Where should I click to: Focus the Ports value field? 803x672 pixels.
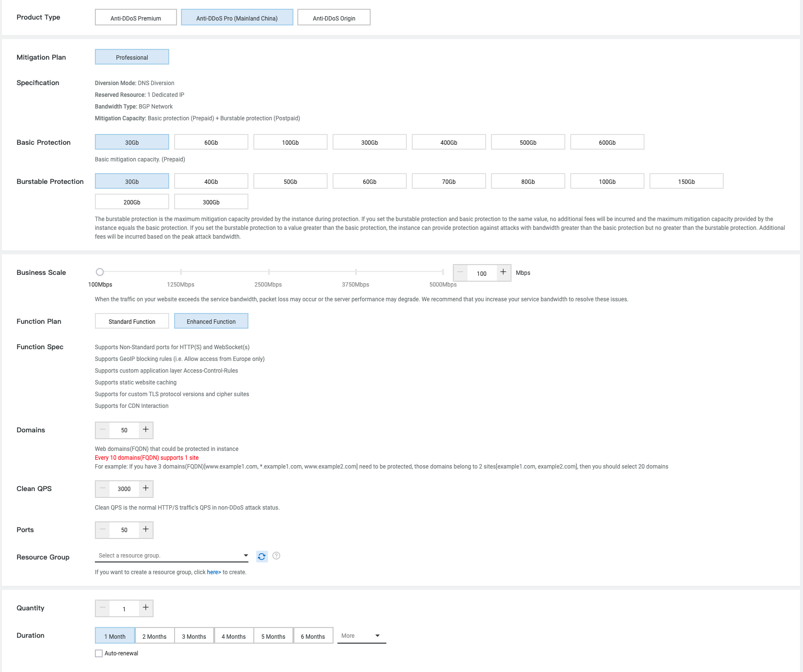coord(124,530)
